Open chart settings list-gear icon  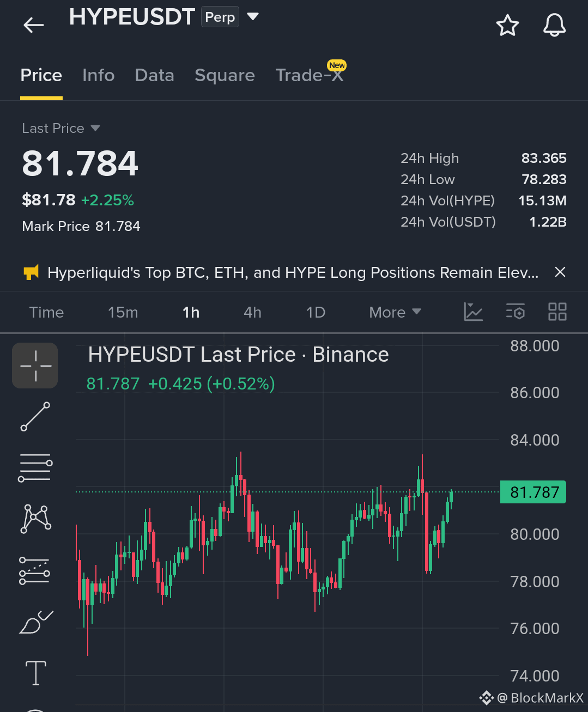[x=515, y=312]
